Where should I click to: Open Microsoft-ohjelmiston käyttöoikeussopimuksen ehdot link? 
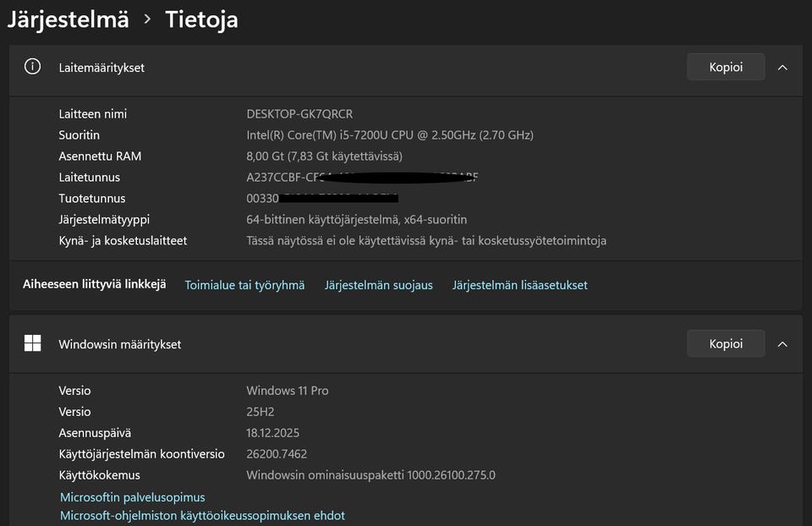pyautogui.click(x=202, y=515)
